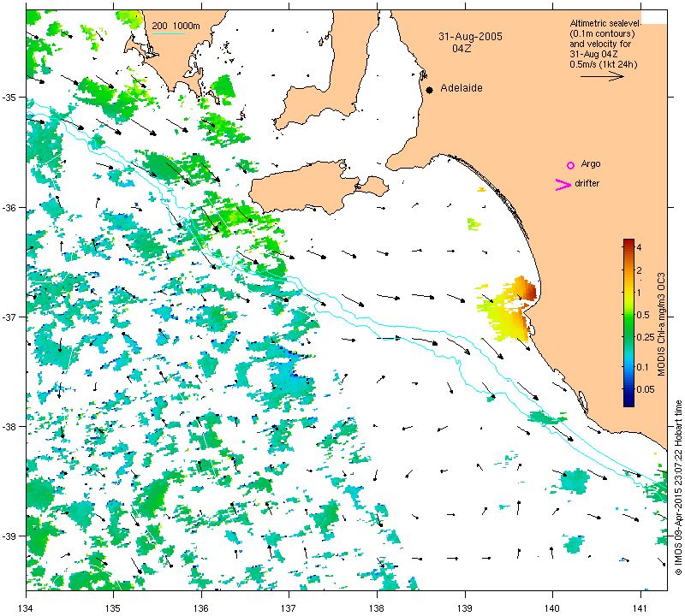The image size is (685, 616).
Task: Click the Argo legend label
Action: (x=591, y=163)
